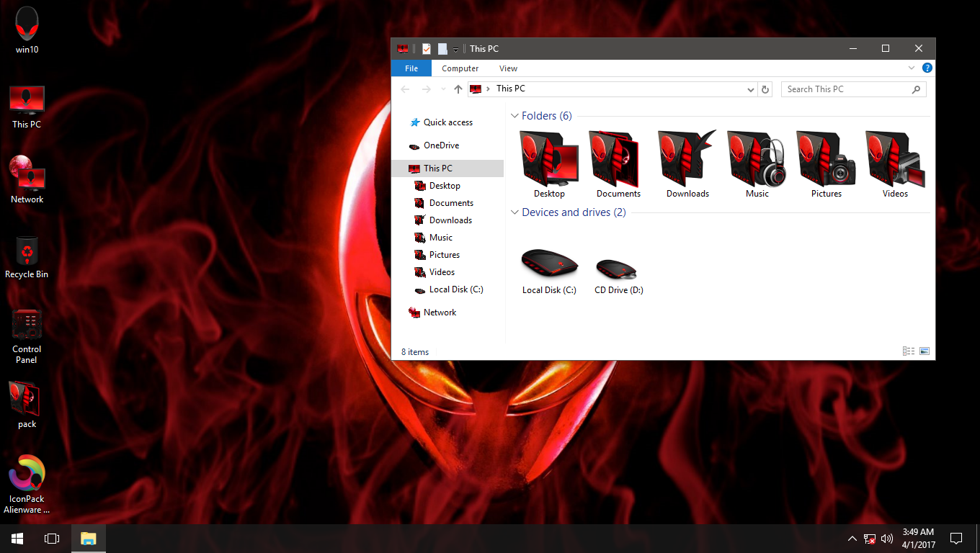Viewport: 980px width, 553px height.
Task: Open the Pictures folder with camera icon
Action: click(x=825, y=158)
